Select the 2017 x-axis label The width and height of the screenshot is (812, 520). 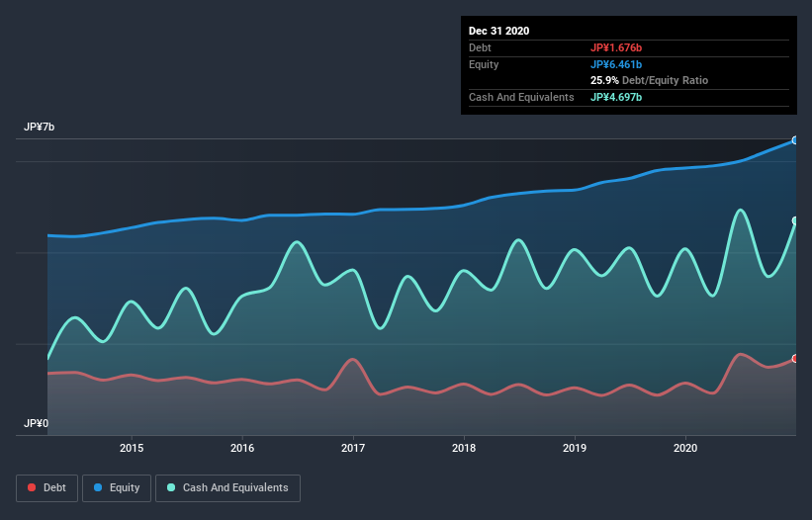click(353, 448)
